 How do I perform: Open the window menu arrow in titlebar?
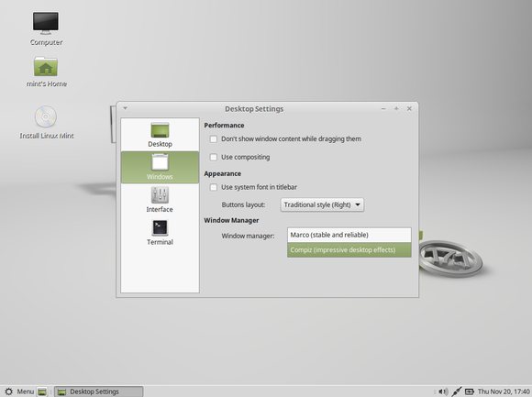pos(125,108)
